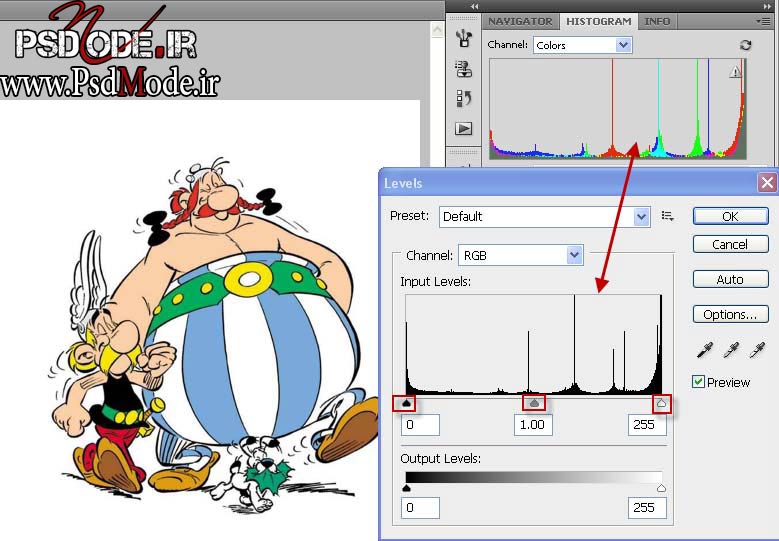Switch to the Info tab
Viewport: 779px width, 541px height.
[x=657, y=21]
